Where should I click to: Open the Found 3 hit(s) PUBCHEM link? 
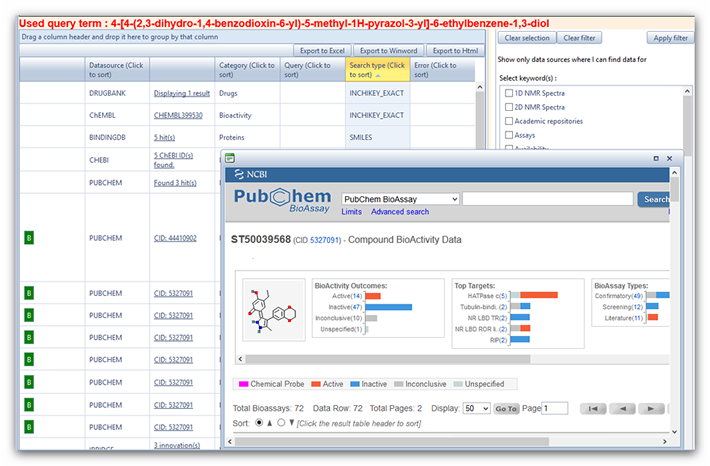tap(175, 183)
